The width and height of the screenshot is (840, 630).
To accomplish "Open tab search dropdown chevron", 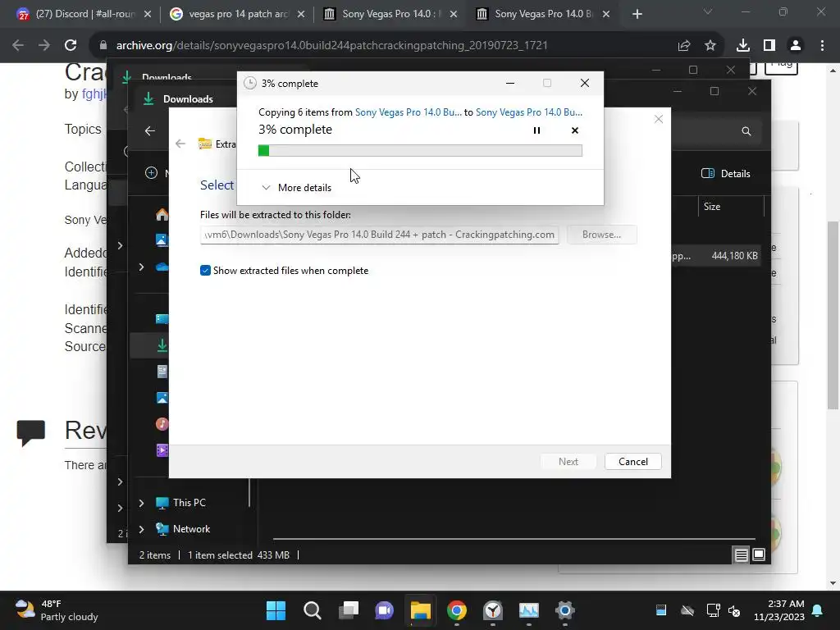I will [708, 11].
